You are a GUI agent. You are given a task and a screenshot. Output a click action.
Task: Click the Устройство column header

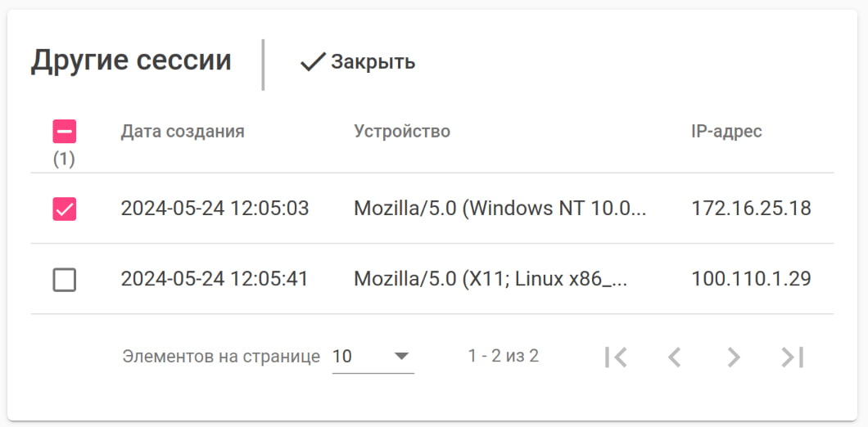(x=402, y=132)
